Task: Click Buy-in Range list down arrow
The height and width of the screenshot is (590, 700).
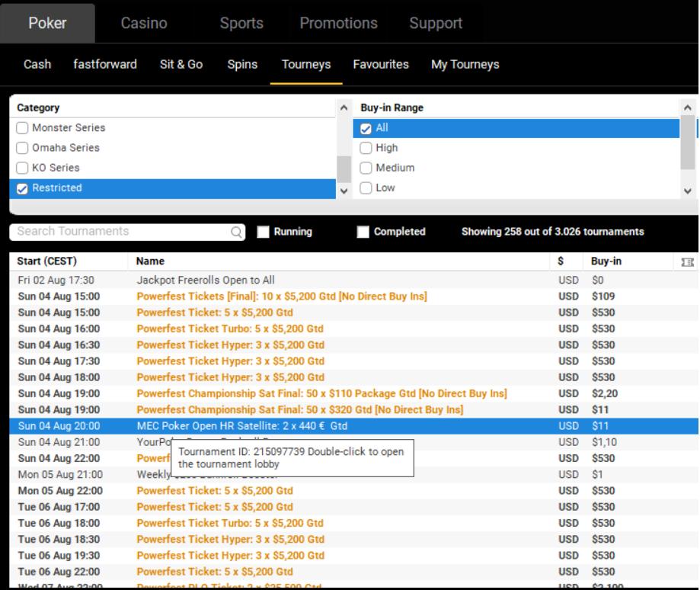Action: [688, 191]
